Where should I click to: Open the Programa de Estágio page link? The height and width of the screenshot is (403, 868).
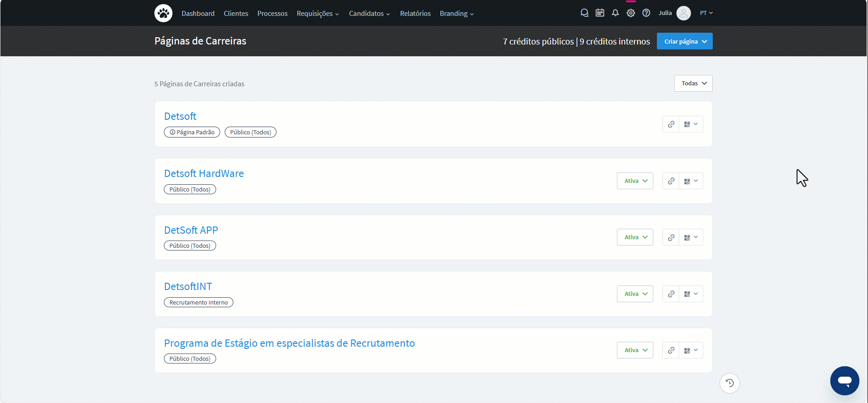point(289,344)
